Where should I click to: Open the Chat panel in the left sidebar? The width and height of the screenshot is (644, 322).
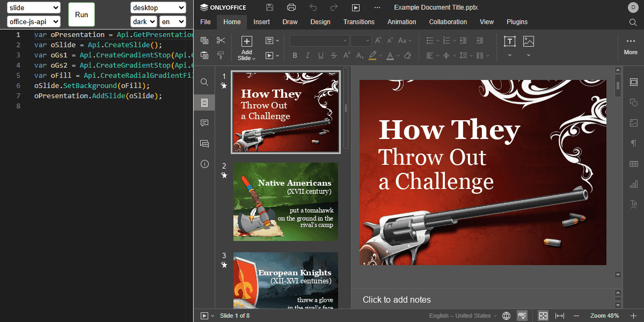[204, 143]
